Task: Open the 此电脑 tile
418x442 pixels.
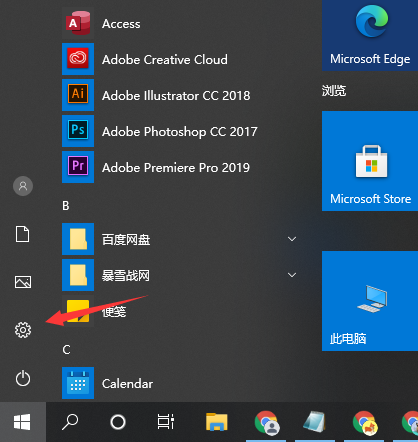Action: pyautogui.click(x=370, y=301)
